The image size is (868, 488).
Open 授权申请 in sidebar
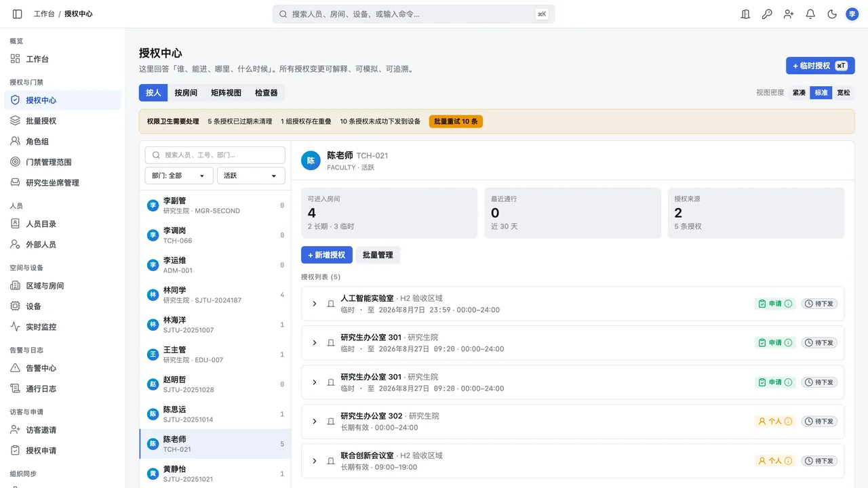(x=62, y=451)
